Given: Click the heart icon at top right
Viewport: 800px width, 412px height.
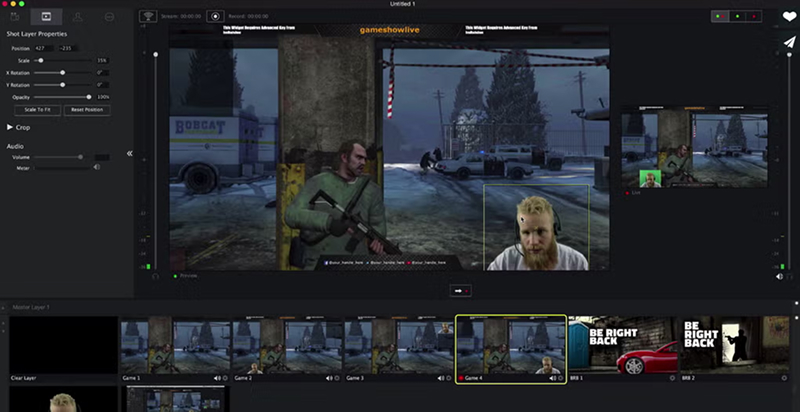Looking at the screenshot, I should (x=789, y=17).
